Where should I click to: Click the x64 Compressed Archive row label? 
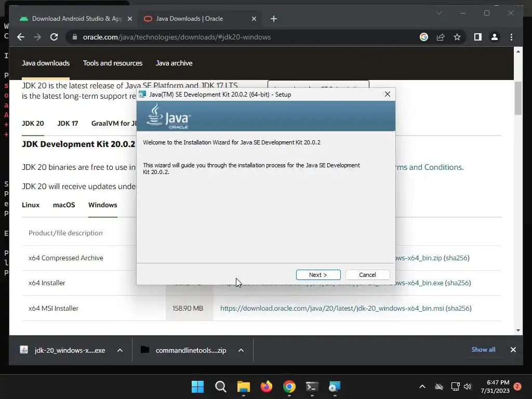click(x=66, y=258)
